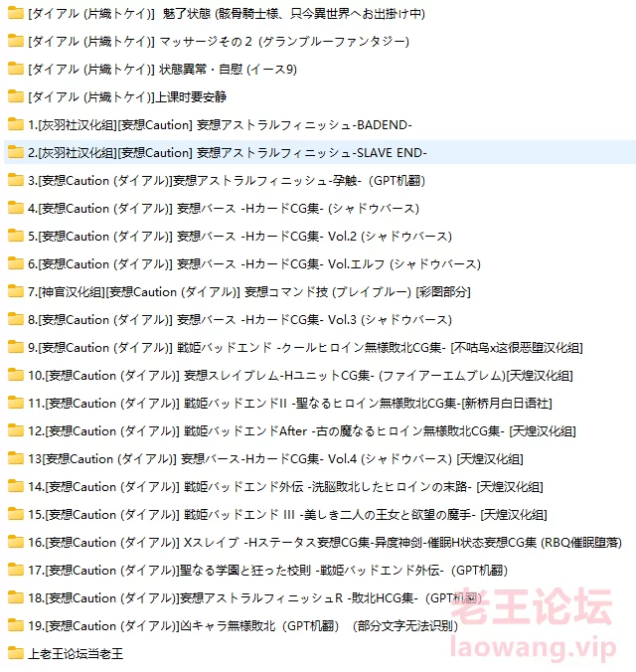The width and height of the screenshot is (636, 672).
Task: Click folder icon of row numbered 11.
Action: 16,404
